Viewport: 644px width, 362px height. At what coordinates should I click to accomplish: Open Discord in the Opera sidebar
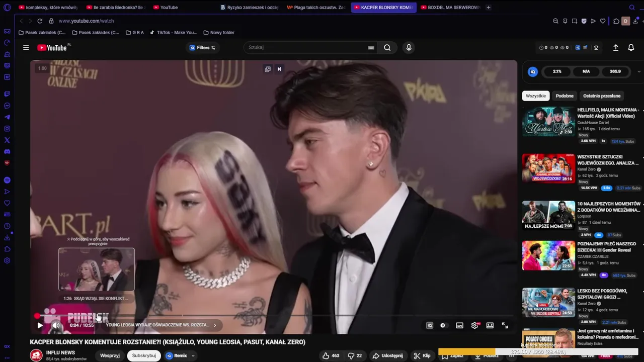click(x=7, y=152)
